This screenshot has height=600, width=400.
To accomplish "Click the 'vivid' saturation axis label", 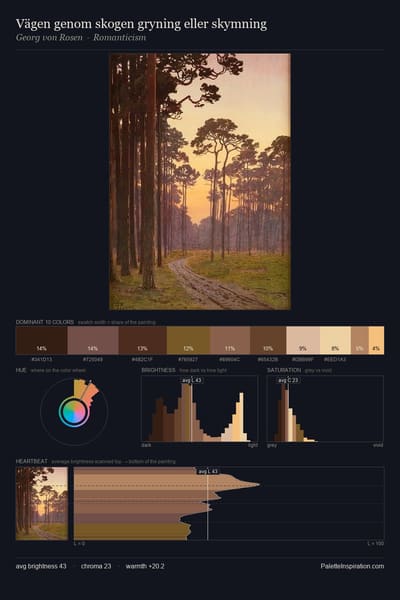I will pyautogui.click(x=378, y=445).
